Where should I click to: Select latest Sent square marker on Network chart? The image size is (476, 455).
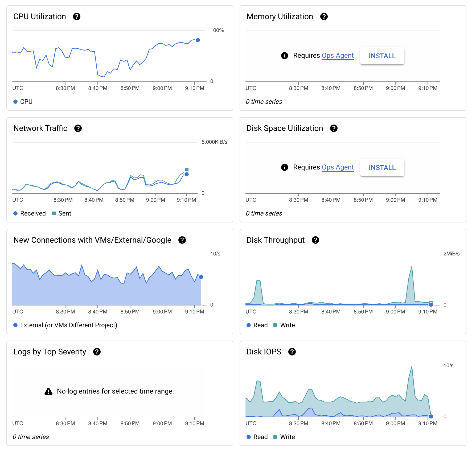[x=187, y=169]
